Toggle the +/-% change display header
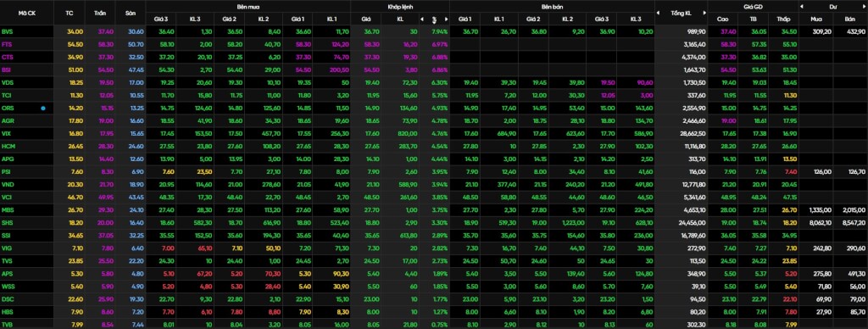 434,19
